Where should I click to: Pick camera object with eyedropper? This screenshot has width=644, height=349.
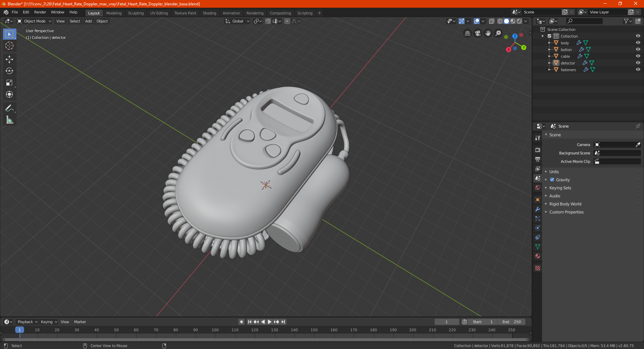(638, 145)
